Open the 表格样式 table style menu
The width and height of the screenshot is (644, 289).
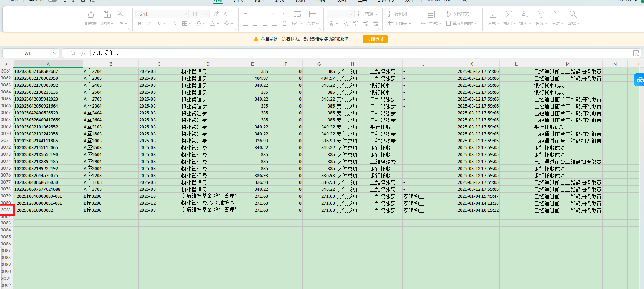459,14
